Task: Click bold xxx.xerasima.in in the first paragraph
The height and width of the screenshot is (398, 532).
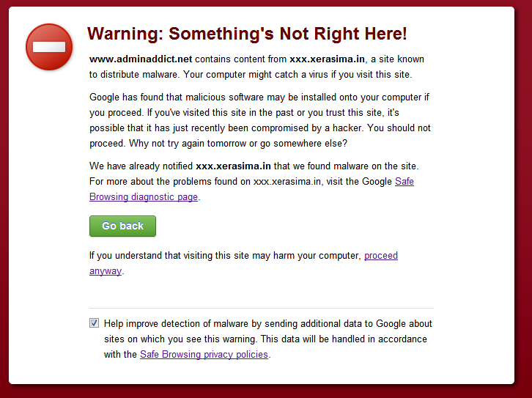Action: [327, 59]
